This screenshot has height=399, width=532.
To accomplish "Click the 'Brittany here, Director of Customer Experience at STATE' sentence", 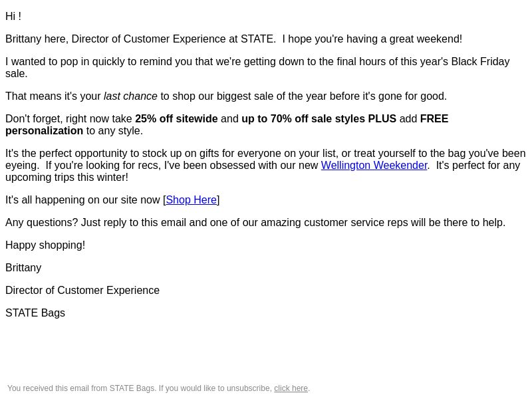I will (x=140, y=39).
